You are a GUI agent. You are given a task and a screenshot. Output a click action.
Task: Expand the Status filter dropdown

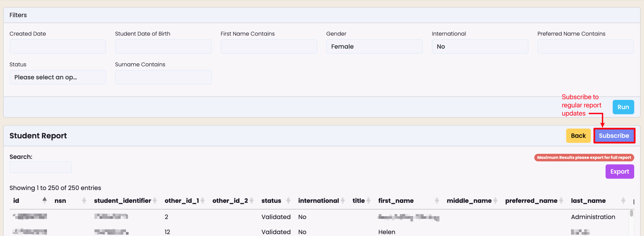click(58, 77)
